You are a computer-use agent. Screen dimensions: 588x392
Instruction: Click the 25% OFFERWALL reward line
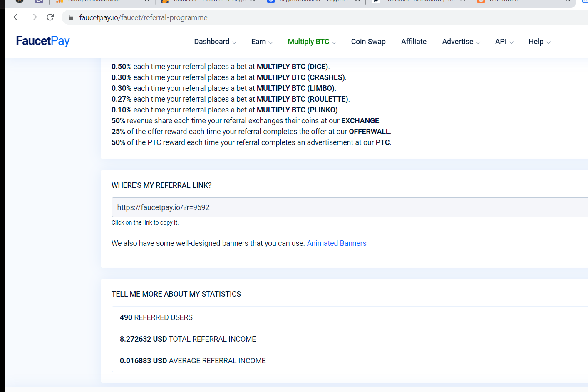[251, 132]
